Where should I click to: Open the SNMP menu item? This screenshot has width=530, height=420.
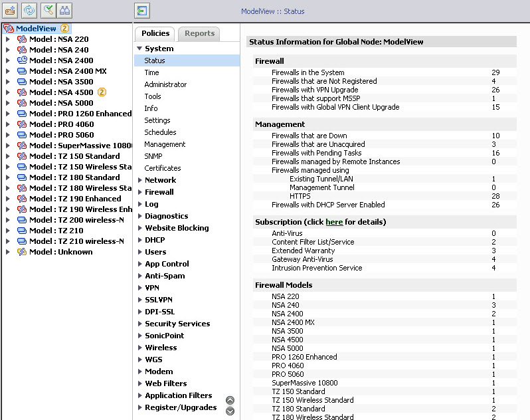coord(153,156)
